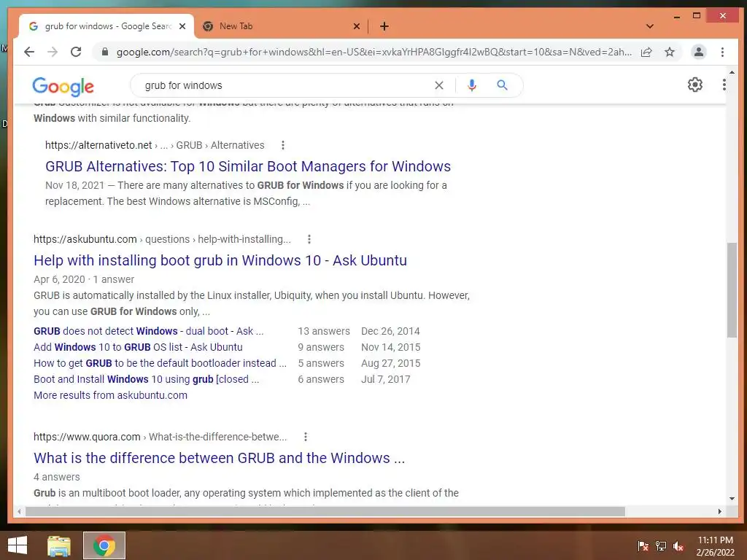Go back to the previous page
This screenshot has height=560, width=747.
pos(29,52)
